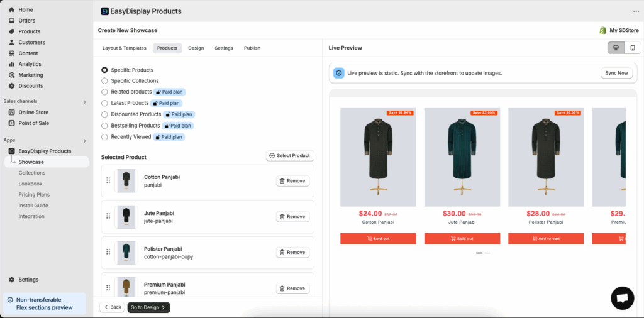Open the chat support bubble
The width and height of the screenshot is (644, 318).
tap(623, 299)
